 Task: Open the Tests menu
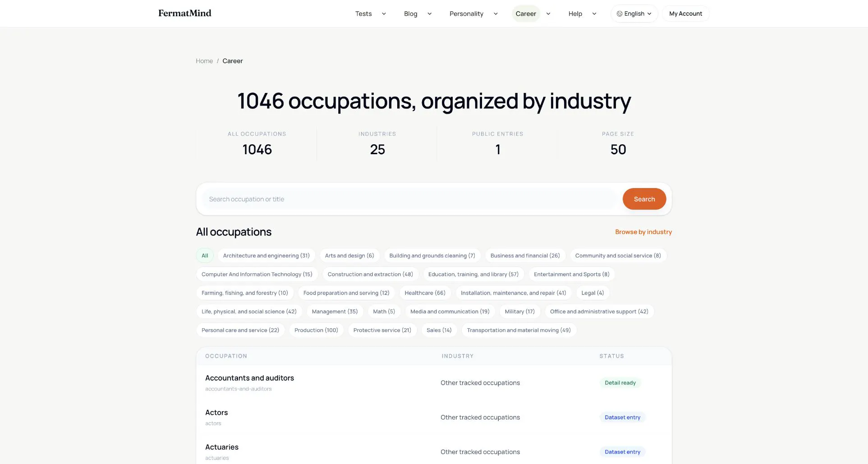pos(363,14)
